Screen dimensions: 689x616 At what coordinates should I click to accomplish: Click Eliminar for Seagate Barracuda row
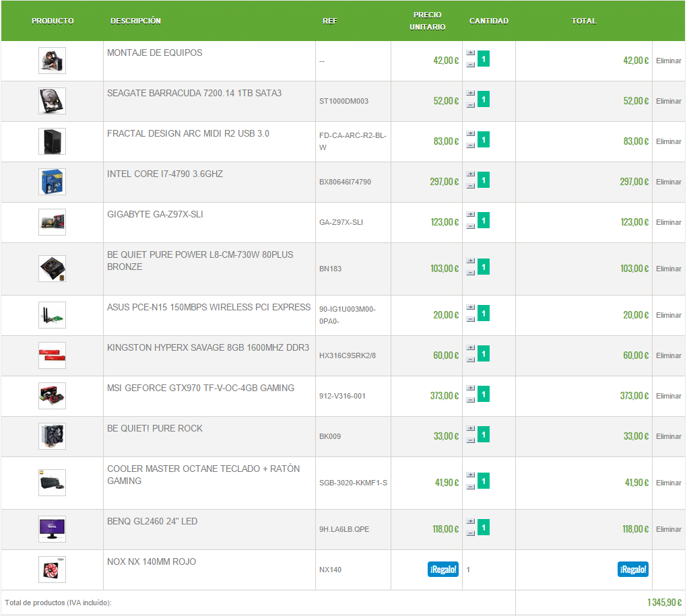[668, 101]
